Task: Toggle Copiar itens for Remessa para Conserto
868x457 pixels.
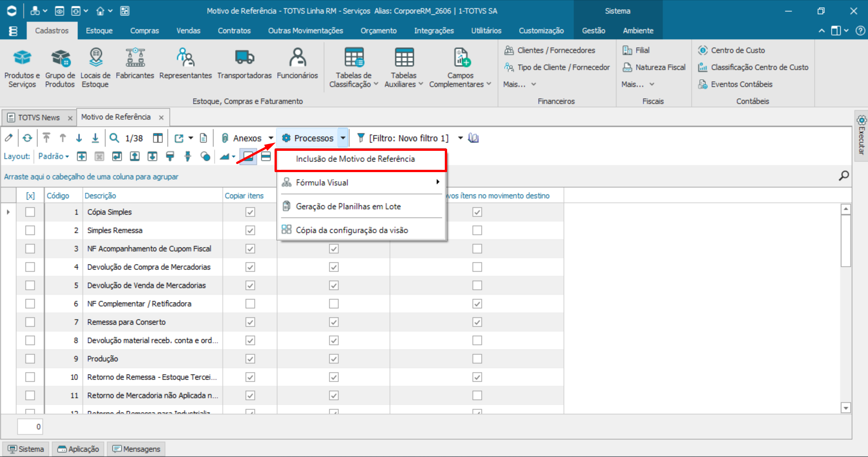Action: 250,322
